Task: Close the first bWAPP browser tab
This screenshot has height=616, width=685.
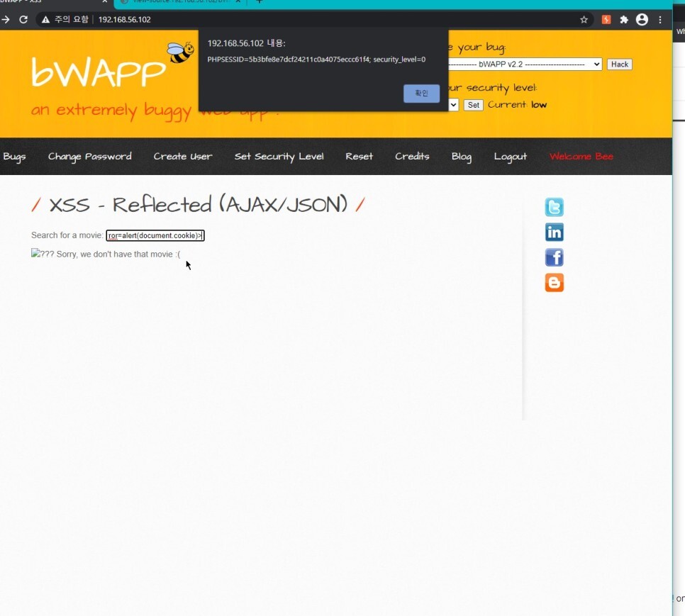Action: (105, 1)
